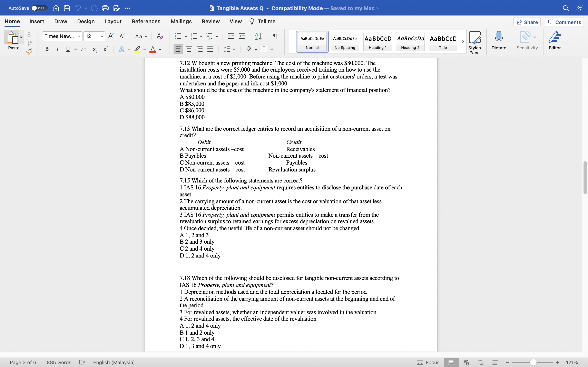Activate the Format Painter
Screen dimensions: 588x367
[x=29, y=51]
